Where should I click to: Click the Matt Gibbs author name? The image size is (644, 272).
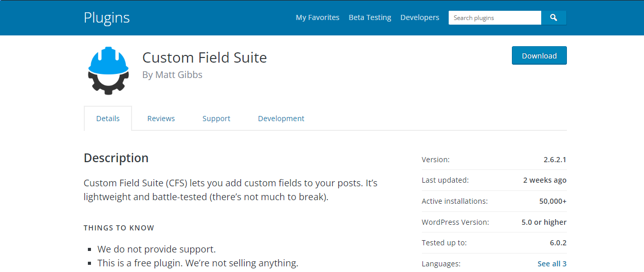[179, 75]
